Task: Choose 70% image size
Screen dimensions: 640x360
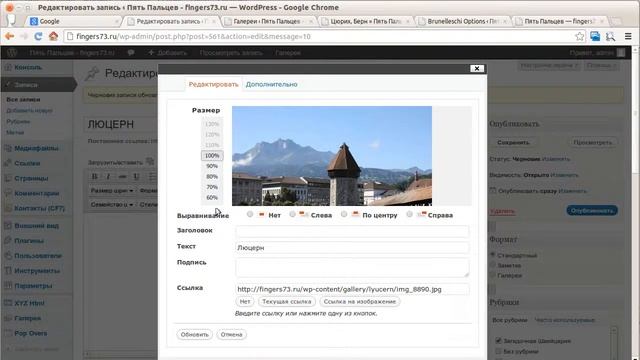Action: (x=212, y=187)
